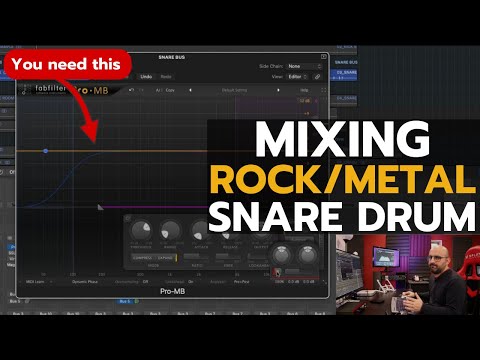The height and width of the screenshot is (360, 480).
Task: Click the presenter webcam thumbnail
Action: [x=408, y=274]
